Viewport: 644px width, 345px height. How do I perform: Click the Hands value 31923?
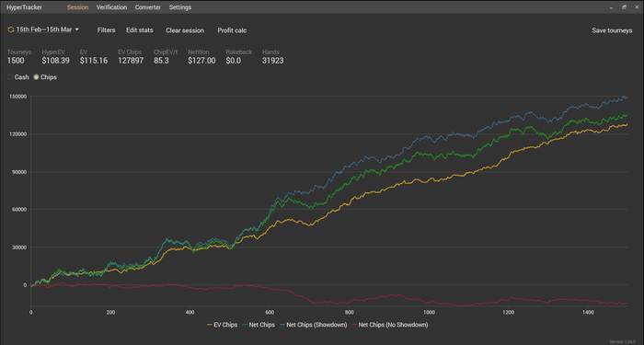(x=272, y=61)
